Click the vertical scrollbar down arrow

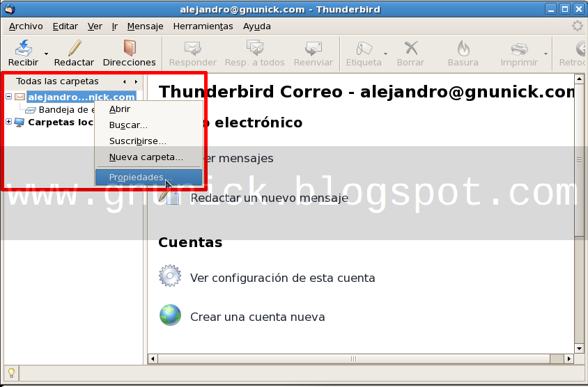point(579,349)
